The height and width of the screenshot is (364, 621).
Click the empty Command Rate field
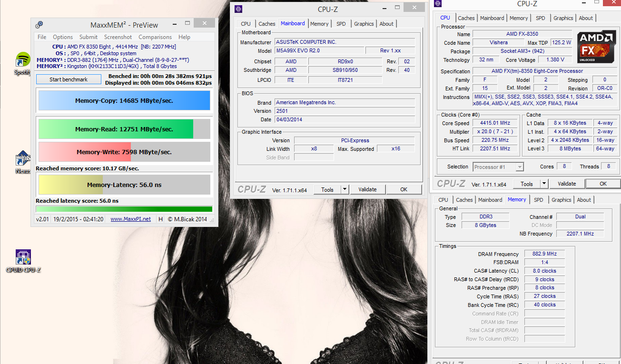click(545, 314)
